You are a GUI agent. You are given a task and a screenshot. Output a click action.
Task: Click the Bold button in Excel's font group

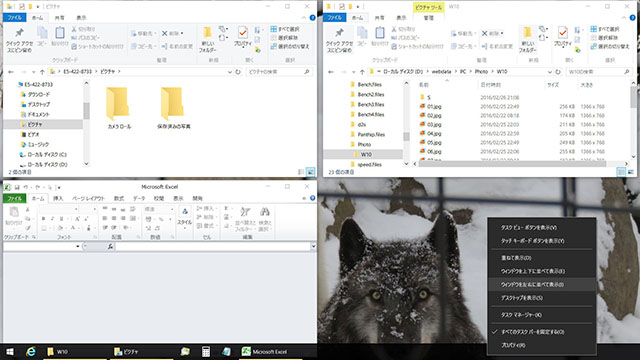[43, 219]
